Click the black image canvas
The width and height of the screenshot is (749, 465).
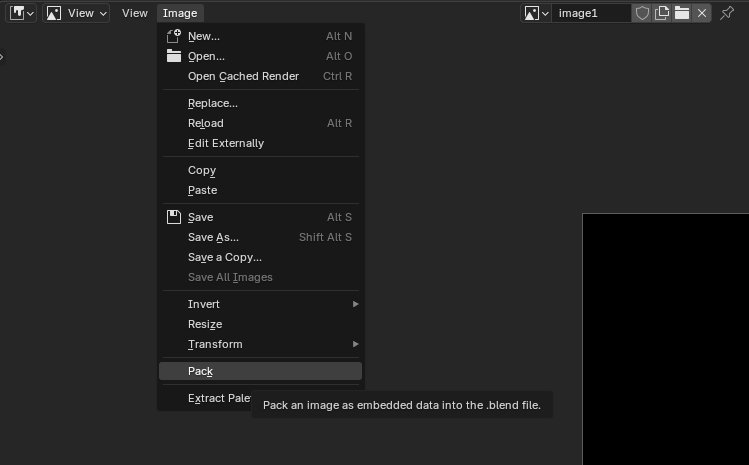click(666, 339)
